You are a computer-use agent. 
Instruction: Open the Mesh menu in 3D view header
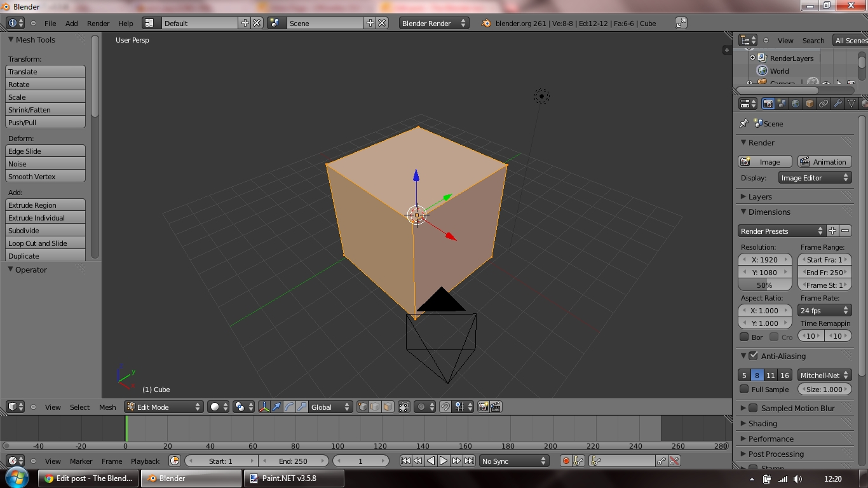coord(107,407)
